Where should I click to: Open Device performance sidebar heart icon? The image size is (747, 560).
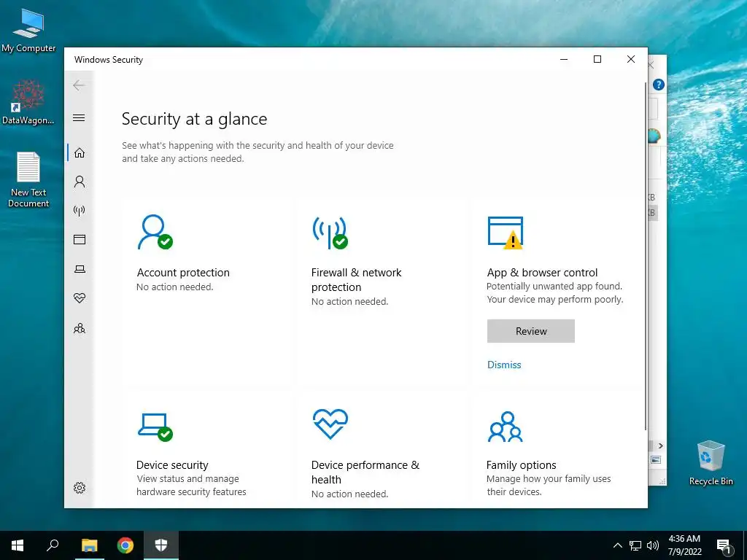point(80,298)
